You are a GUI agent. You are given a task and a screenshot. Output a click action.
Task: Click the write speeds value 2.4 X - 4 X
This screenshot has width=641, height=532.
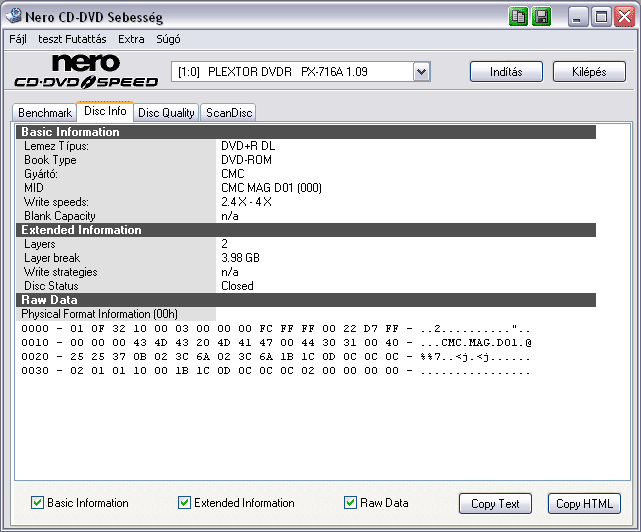click(x=246, y=202)
